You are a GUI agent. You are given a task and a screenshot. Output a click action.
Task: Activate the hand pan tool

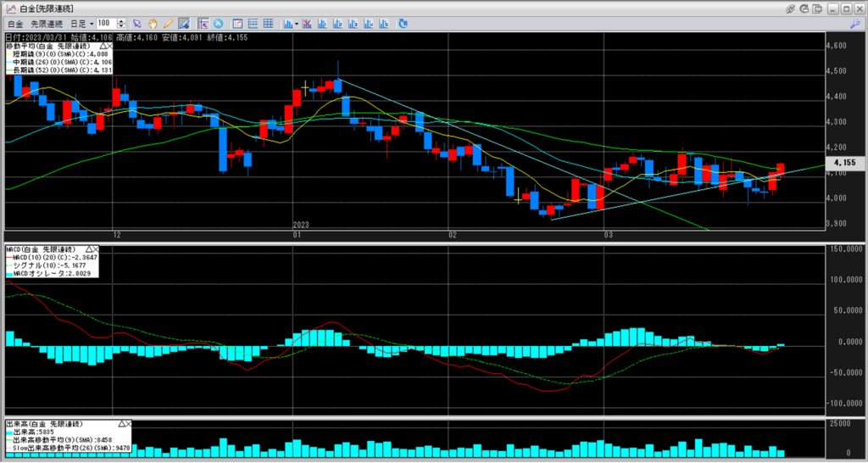click(153, 23)
